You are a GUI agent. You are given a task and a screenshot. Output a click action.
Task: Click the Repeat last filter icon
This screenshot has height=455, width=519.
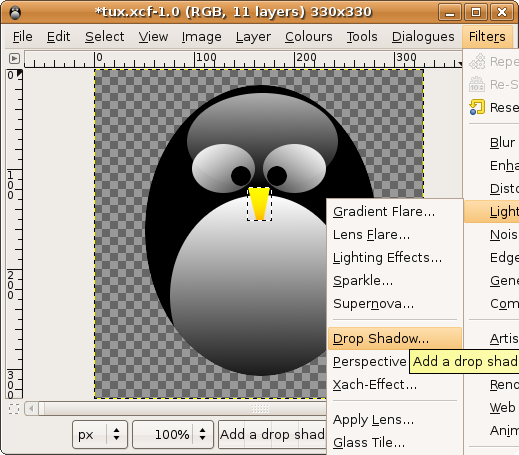(x=477, y=61)
